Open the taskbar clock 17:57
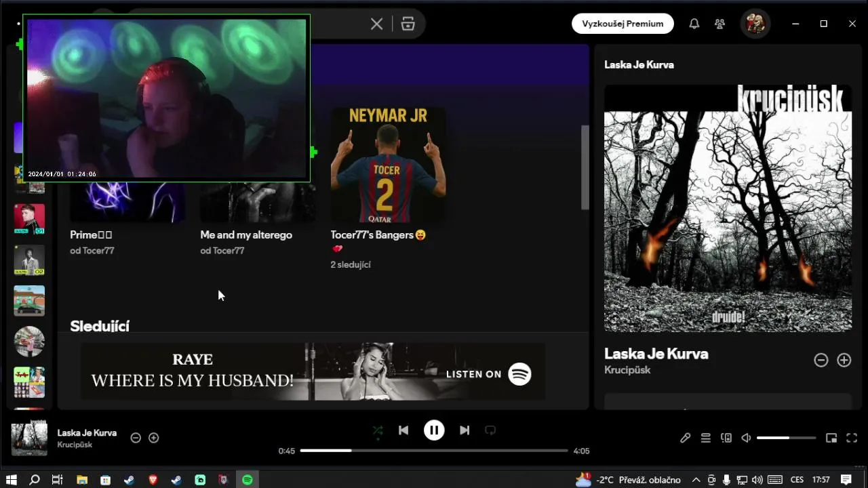This screenshot has height=488, width=868. [x=821, y=480]
